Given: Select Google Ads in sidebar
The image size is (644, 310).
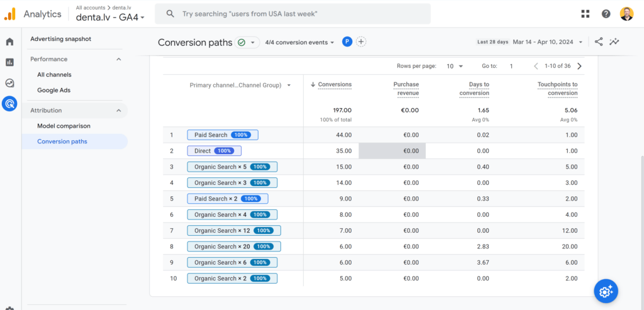Looking at the screenshot, I should (54, 91).
